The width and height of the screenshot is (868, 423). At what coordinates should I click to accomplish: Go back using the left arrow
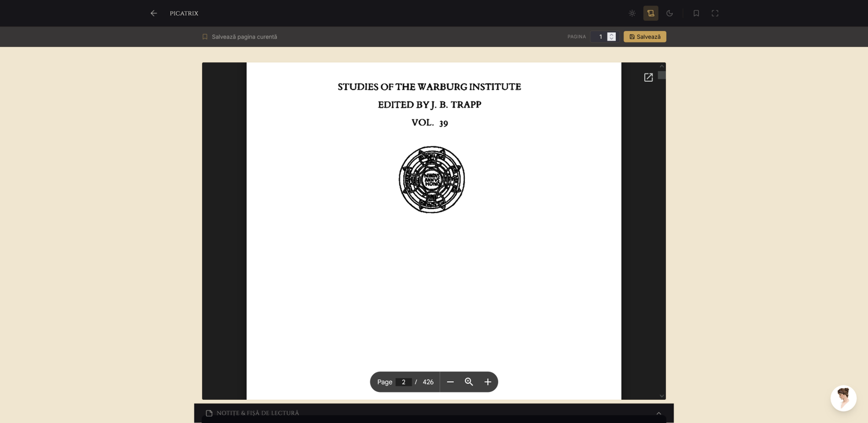pyautogui.click(x=154, y=13)
